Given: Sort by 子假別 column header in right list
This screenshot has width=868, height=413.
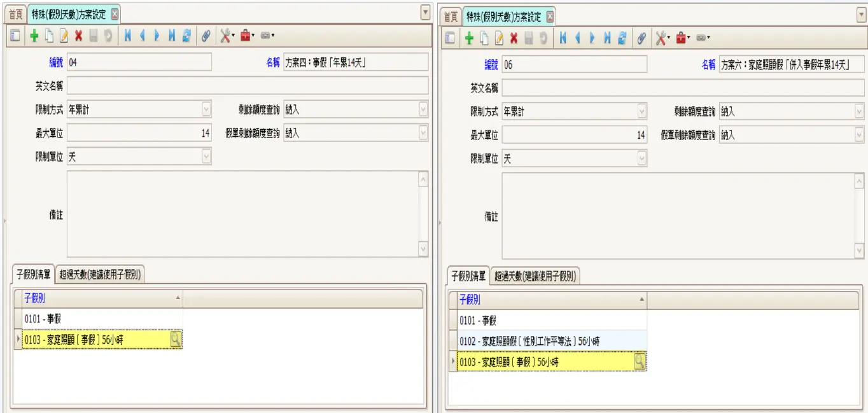Looking at the screenshot, I should coord(547,300).
